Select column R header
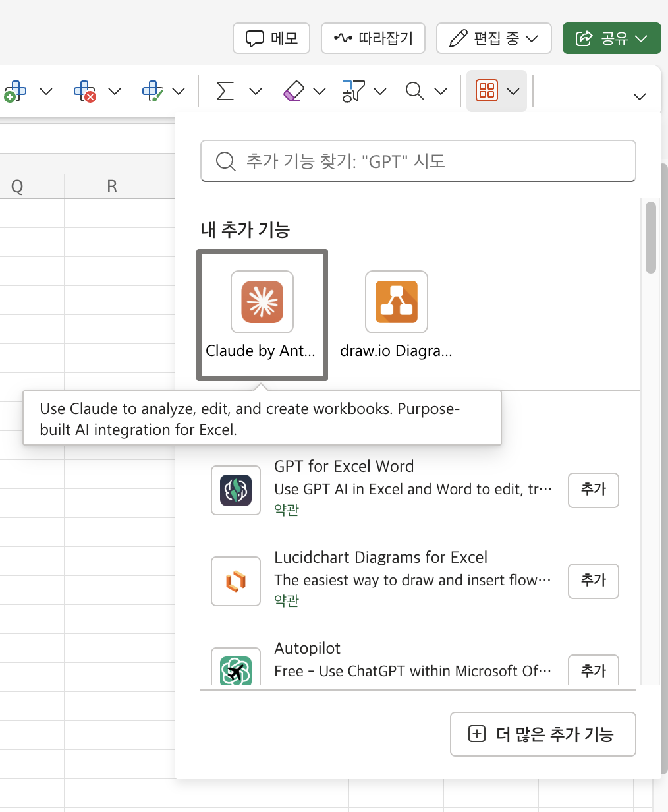This screenshot has width=668, height=812. click(112, 187)
